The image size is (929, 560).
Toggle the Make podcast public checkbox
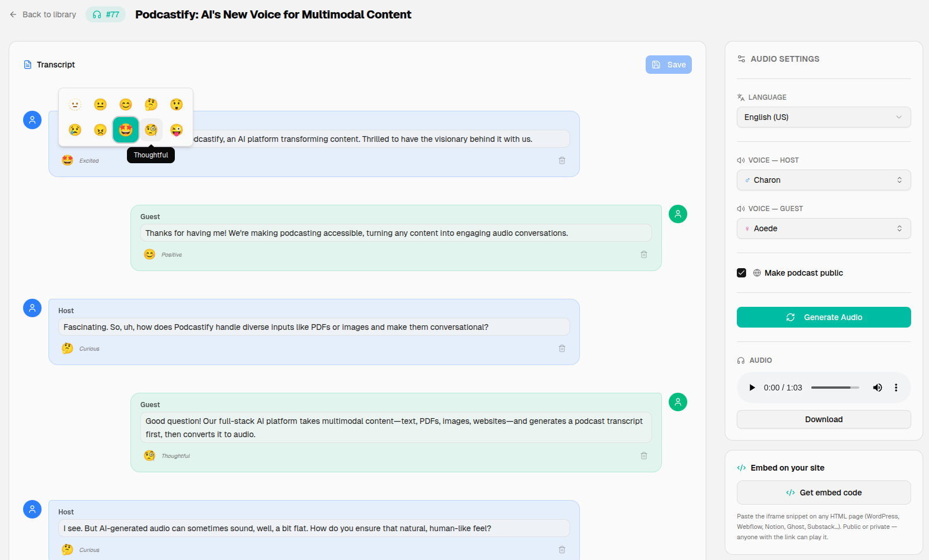pyautogui.click(x=741, y=273)
